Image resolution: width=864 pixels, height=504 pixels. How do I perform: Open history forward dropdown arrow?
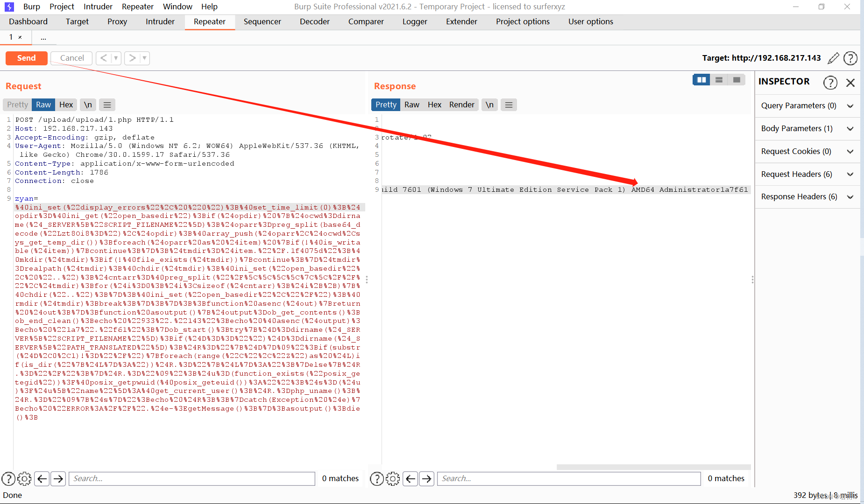(144, 58)
